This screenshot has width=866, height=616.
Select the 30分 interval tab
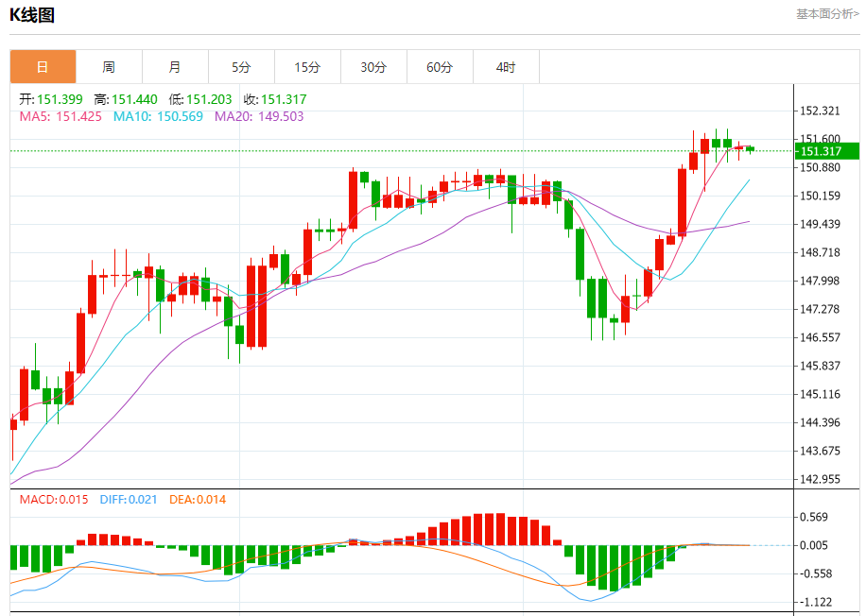pyautogui.click(x=373, y=67)
